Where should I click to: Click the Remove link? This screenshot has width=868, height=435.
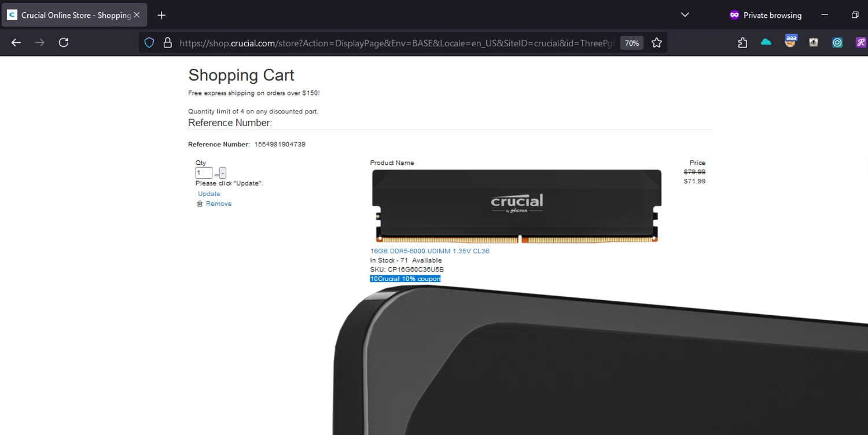[x=219, y=204]
